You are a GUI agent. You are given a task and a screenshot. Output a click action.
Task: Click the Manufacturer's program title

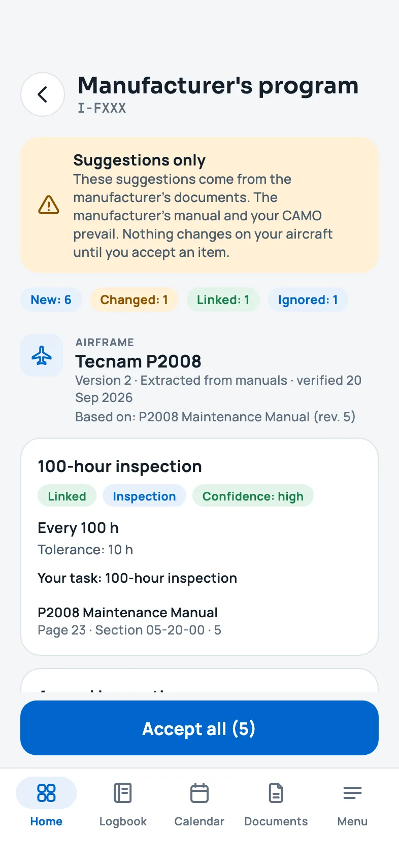218,85
